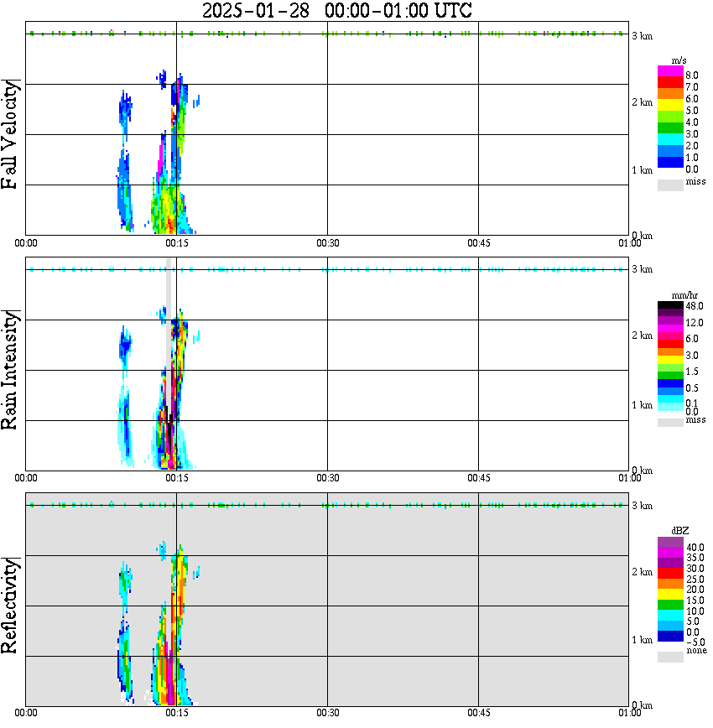Click the dark blue swatch in the dBZ legend
713x728 pixels.
tap(670, 636)
